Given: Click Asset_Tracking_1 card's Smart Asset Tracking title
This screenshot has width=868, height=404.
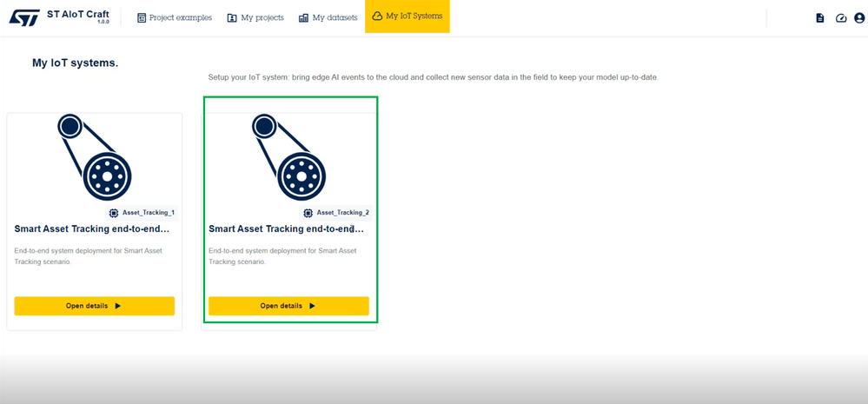Looking at the screenshot, I should point(91,229).
